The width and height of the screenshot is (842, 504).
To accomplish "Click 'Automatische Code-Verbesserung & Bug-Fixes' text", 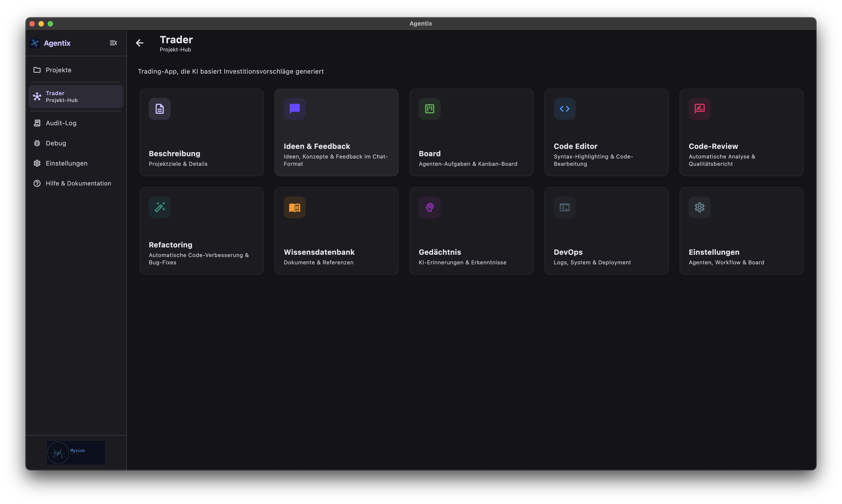I will [198, 258].
